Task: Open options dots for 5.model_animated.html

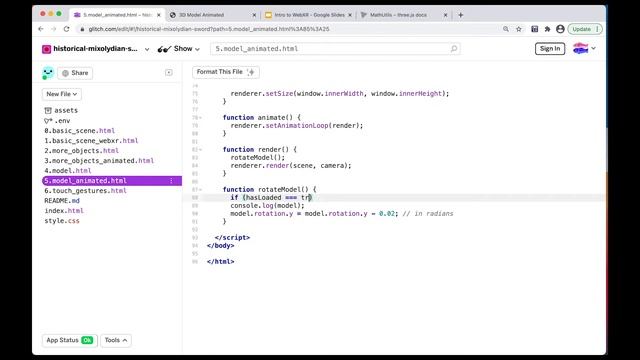Action: pos(171,181)
